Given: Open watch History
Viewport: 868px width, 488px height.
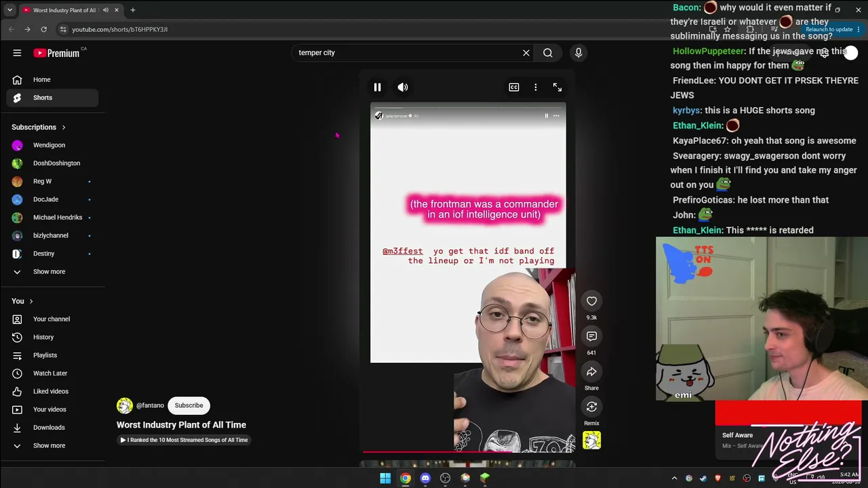Looking at the screenshot, I should (x=52, y=338).
